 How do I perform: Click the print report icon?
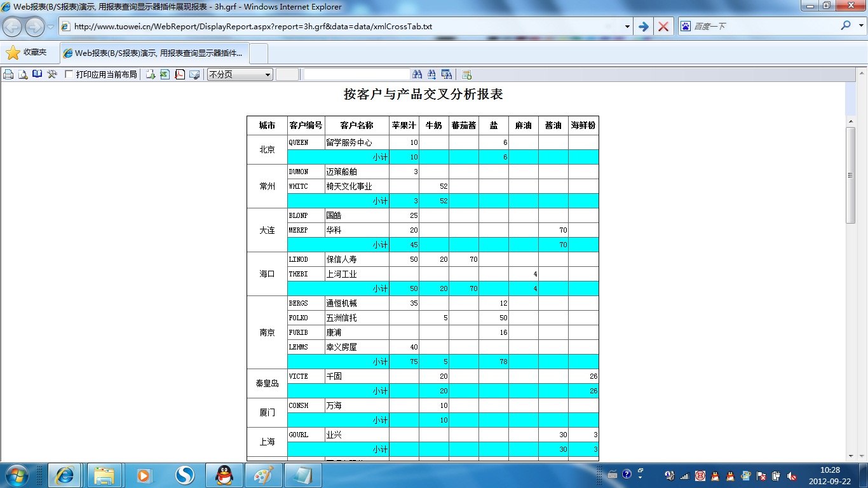8,74
